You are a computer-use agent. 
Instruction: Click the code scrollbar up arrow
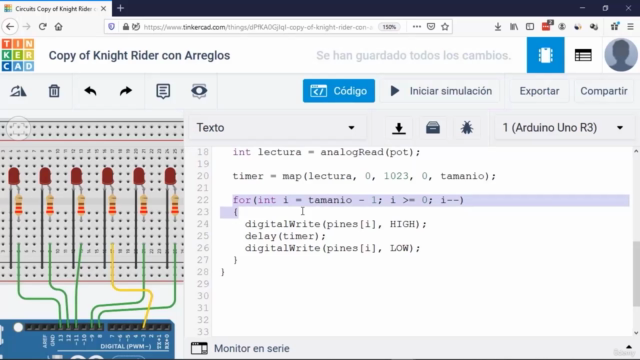click(x=636, y=151)
